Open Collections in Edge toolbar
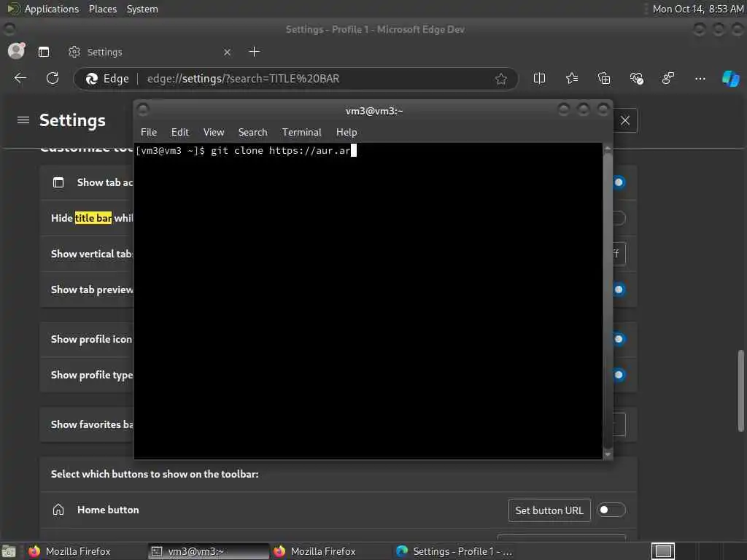The width and height of the screenshot is (747, 560). 604,78
